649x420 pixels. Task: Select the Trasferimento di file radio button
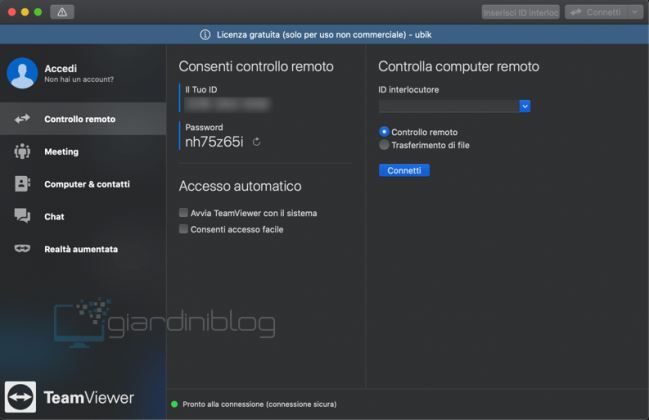click(x=384, y=145)
